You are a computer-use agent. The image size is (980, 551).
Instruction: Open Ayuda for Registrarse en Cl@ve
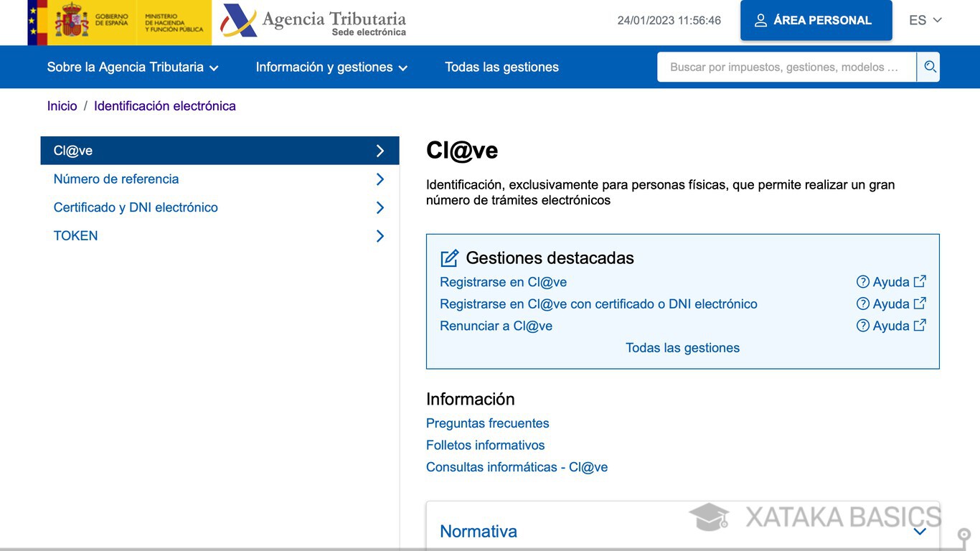(x=891, y=281)
